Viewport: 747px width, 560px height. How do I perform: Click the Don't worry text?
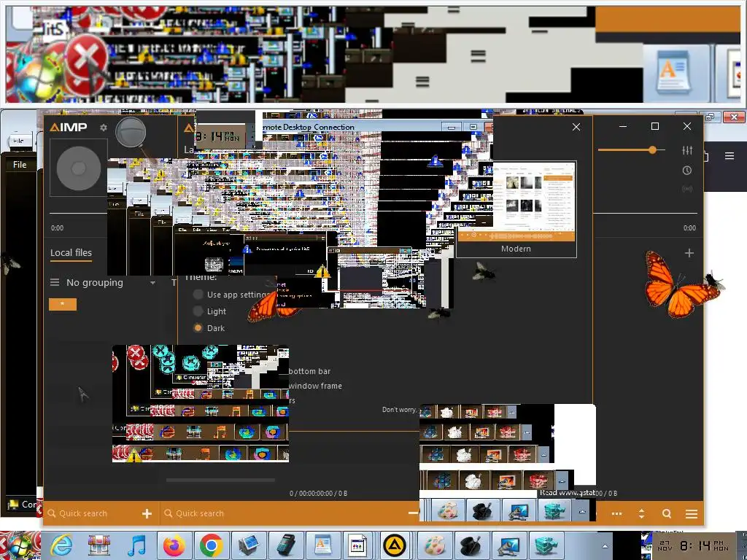399,410
